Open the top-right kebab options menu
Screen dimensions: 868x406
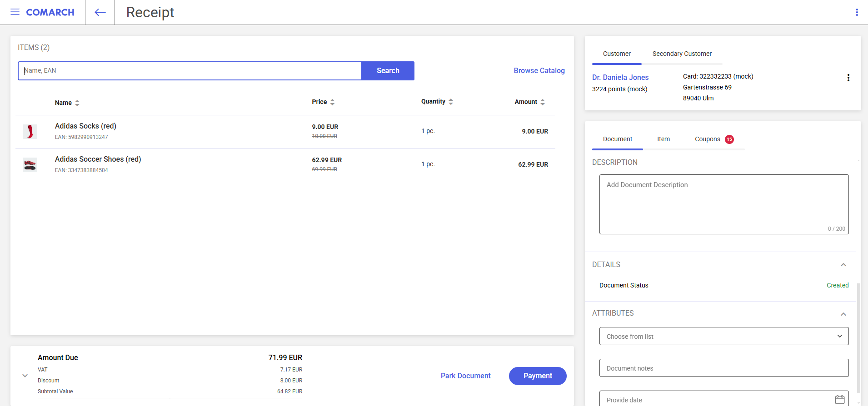[857, 12]
